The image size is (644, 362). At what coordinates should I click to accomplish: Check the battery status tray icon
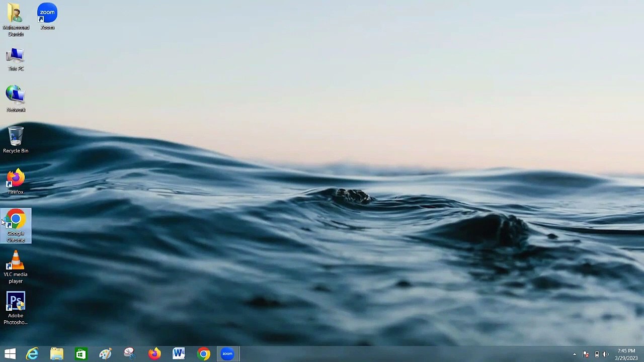[x=596, y=354]
